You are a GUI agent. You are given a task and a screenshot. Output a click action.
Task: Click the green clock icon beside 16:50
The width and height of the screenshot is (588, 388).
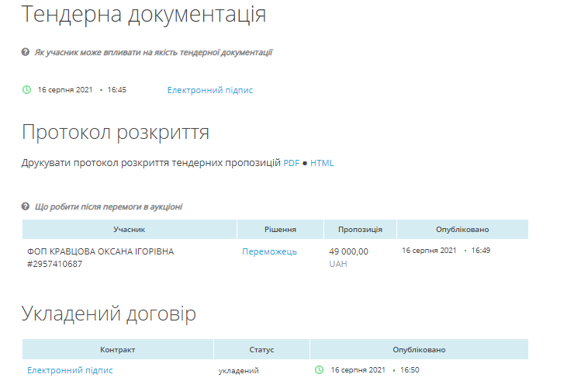(319, 370)
